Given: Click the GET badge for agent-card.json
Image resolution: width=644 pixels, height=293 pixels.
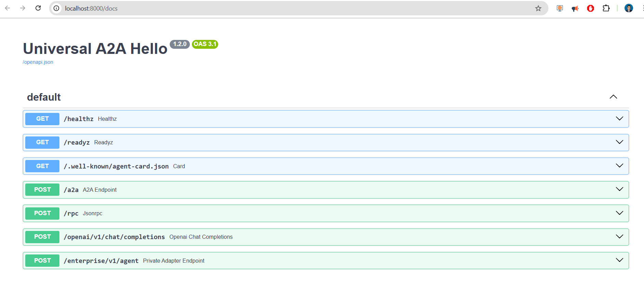Looking at the screenshot, I should pyautogui.click(x=42, y=166).
